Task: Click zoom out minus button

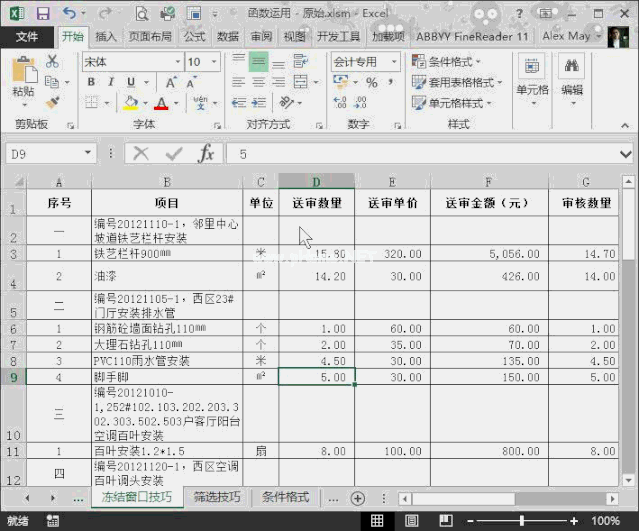Action: [470, 521]
